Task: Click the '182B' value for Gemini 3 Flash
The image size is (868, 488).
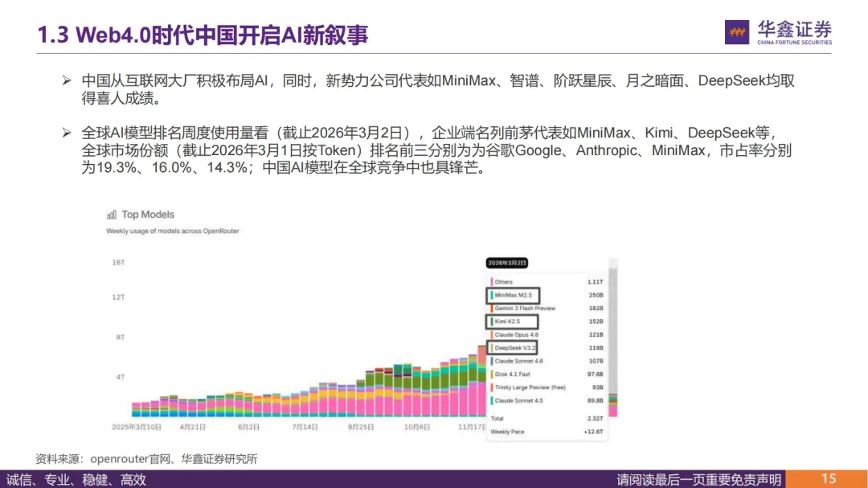Action: 596,309
